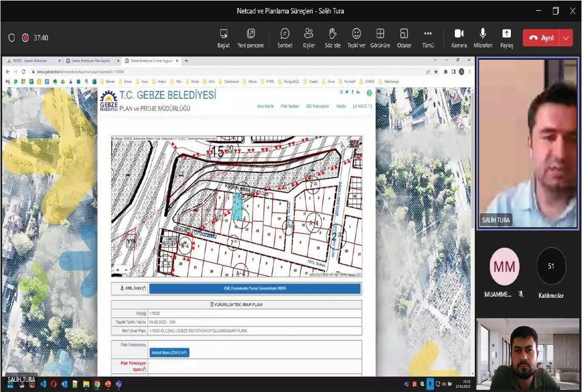Screen dimensions: 582x392
Task: Open the Keos bookmark folder
Action: point(142,82)
